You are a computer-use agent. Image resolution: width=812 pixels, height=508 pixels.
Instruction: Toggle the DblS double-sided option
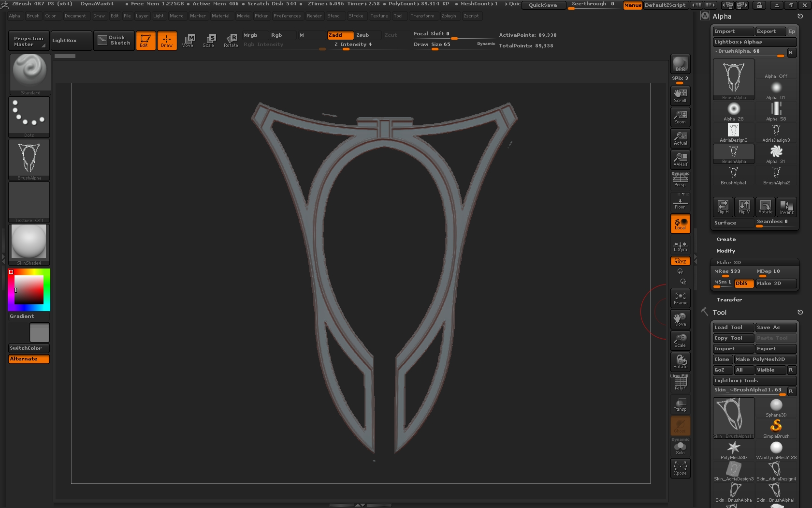pos(744,284)
